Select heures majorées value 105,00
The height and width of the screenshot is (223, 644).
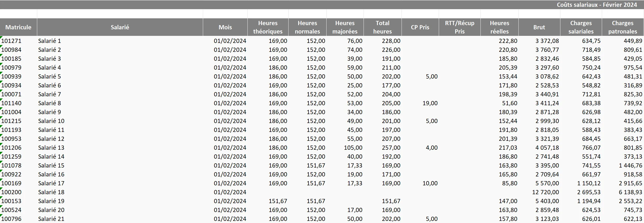pyautogui.click(x=353, y=148)
